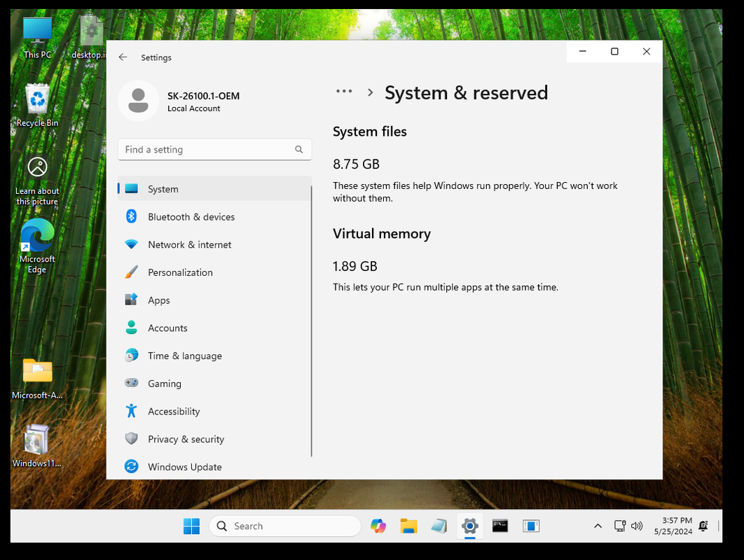This screenshot has width=744, height=560.
Task: Select the Microsoft Edge desktop shortcut
Action: pyautogui.click(x=38, y=246)
